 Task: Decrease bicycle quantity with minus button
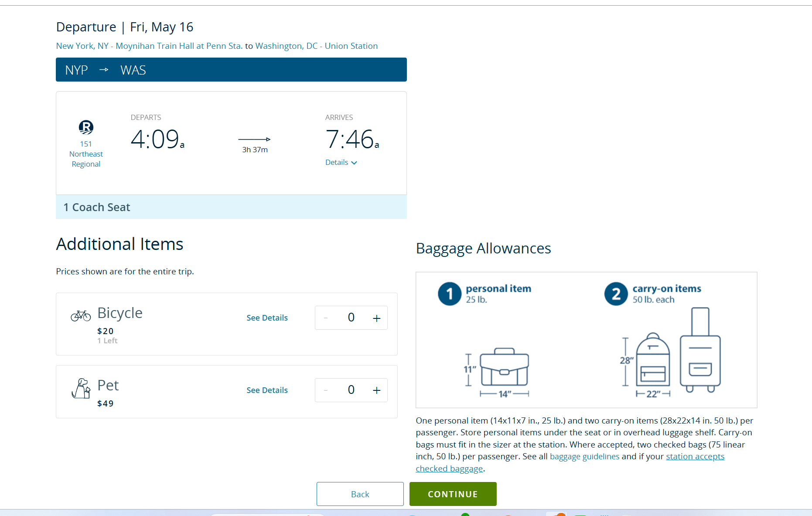[x=326, y=318]
